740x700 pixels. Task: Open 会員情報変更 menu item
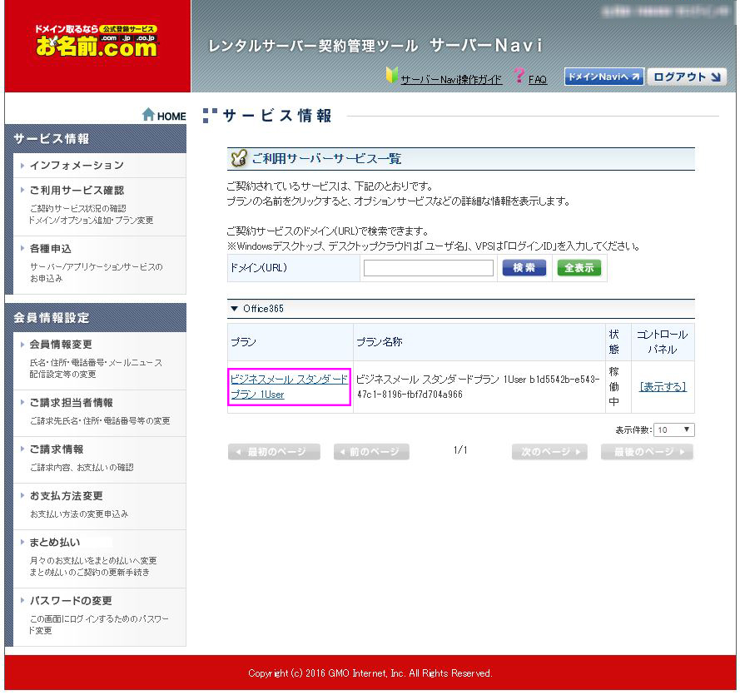click(x=61, y=345)
